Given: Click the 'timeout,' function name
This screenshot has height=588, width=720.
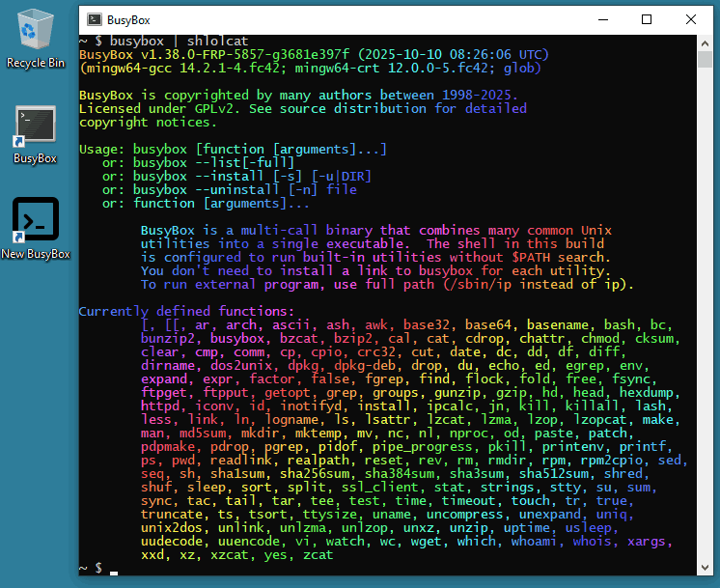Looking at the screenshot, I should (473, 501).
